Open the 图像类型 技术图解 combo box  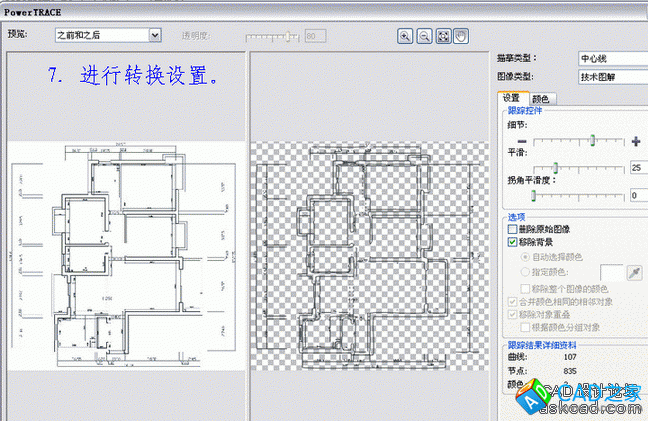[613, 77]
